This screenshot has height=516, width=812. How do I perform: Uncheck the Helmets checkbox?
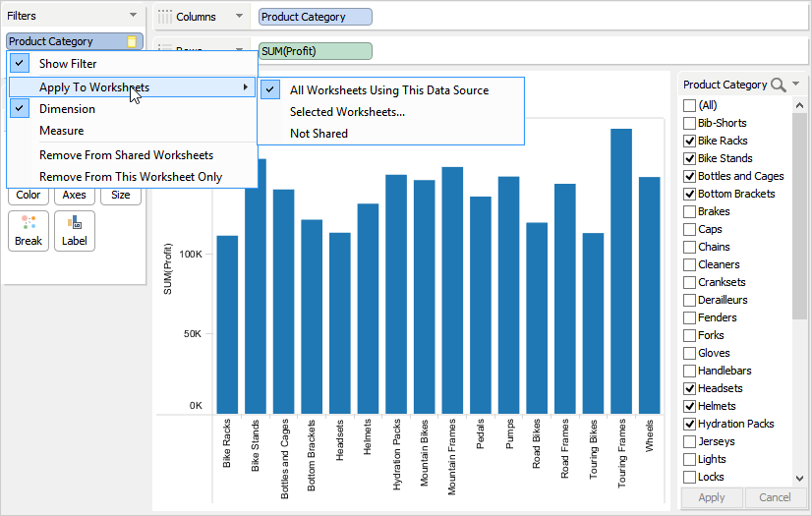coord(689,406)
